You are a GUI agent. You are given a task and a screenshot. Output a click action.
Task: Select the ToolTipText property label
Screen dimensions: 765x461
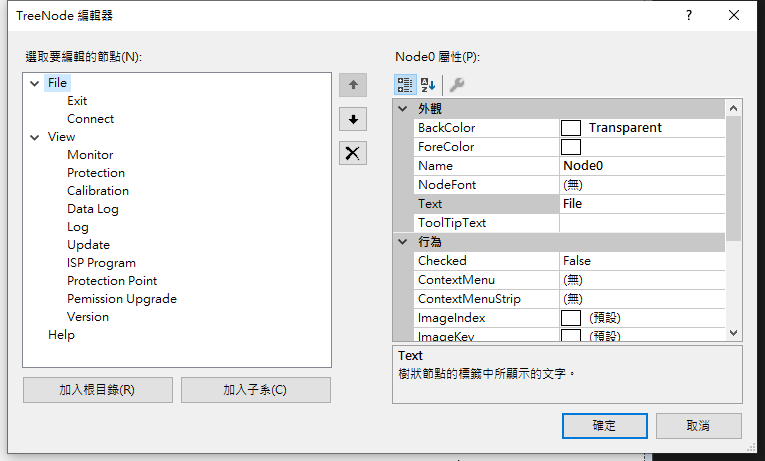coord(452,223)
